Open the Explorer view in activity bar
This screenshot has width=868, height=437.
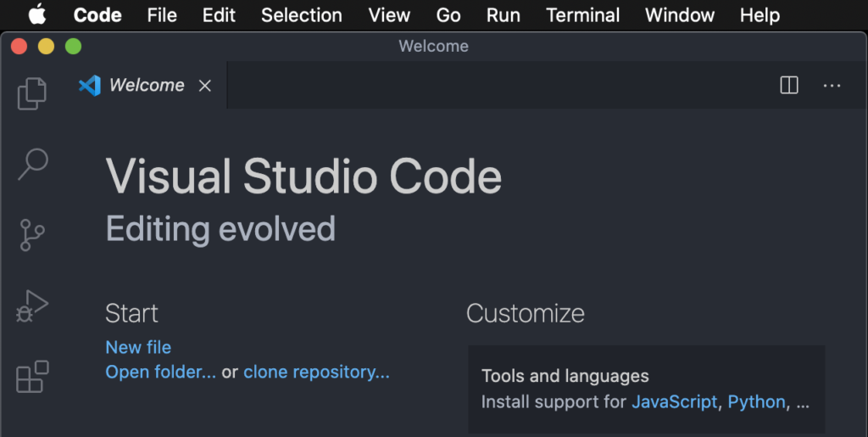click(x=32, y=93)
